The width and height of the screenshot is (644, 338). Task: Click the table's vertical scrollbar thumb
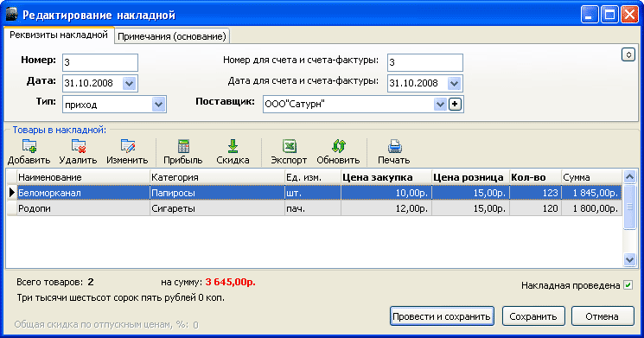[x=629, y=207]
